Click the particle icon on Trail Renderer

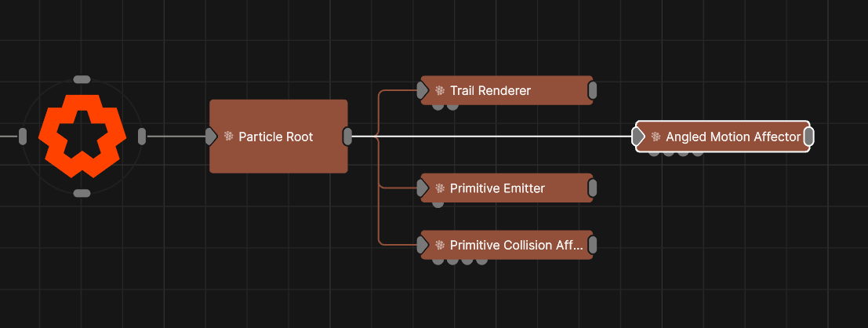click(440, 90)
